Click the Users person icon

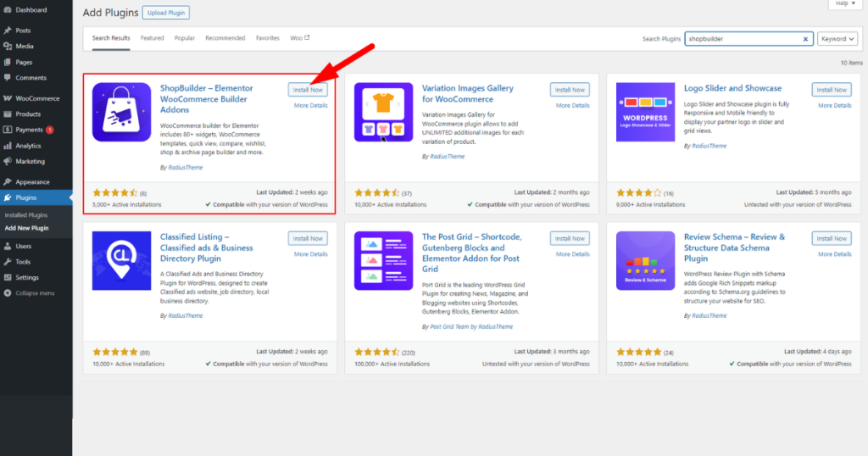point(7,247)
